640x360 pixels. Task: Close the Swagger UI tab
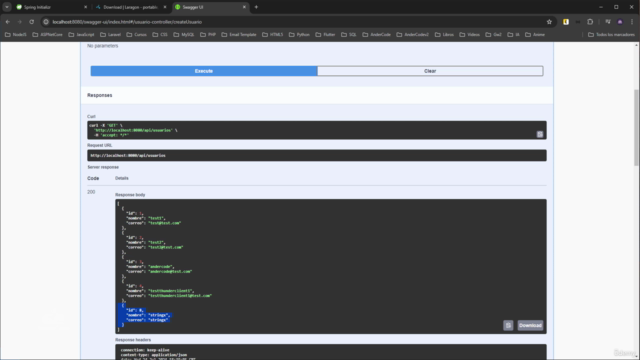point(244,7)
